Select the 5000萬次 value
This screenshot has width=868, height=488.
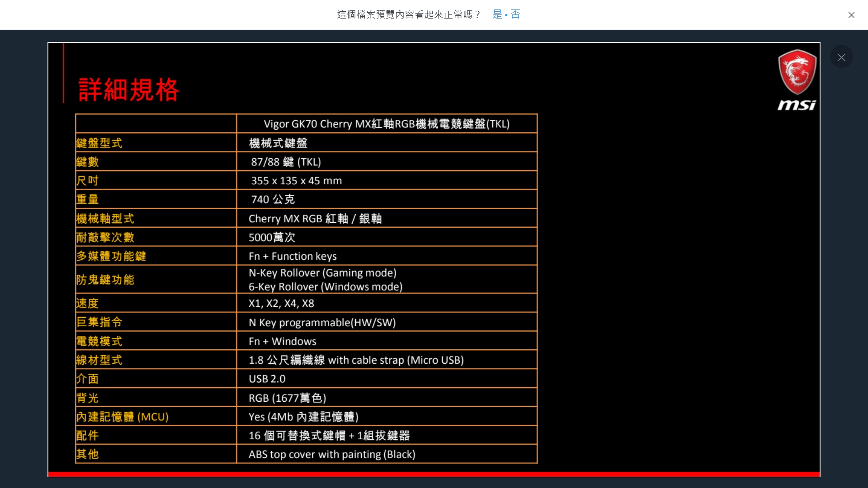(272, 237)
